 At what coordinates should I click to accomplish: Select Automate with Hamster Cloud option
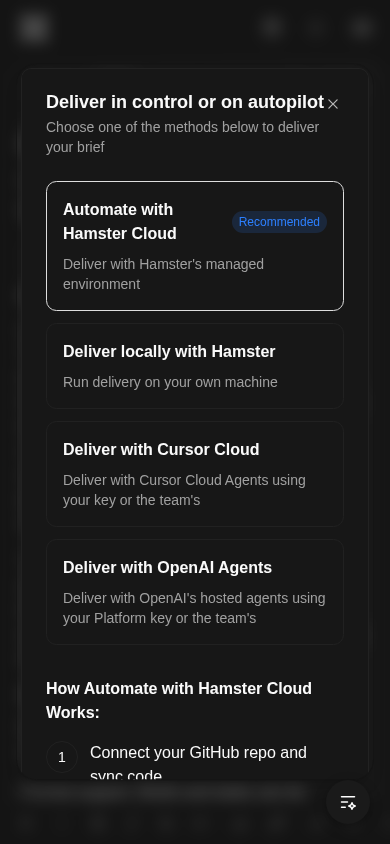[195, 246]
